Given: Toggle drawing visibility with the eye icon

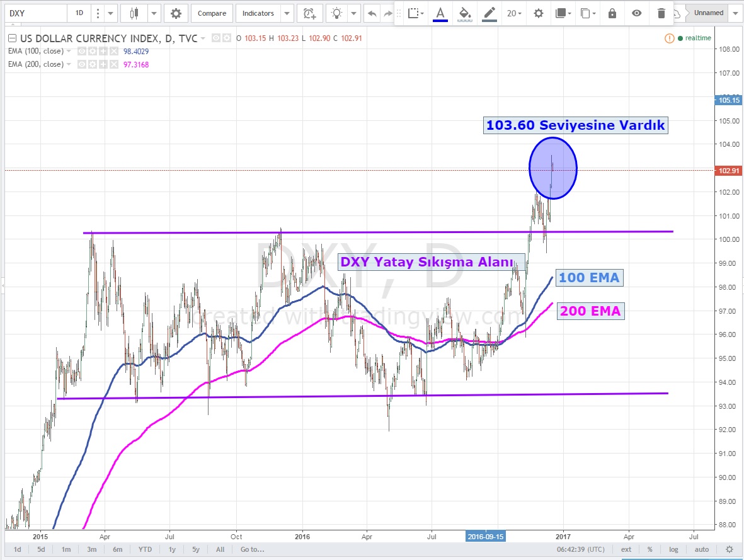Looking at the screenshot, I should coord(637,13).
